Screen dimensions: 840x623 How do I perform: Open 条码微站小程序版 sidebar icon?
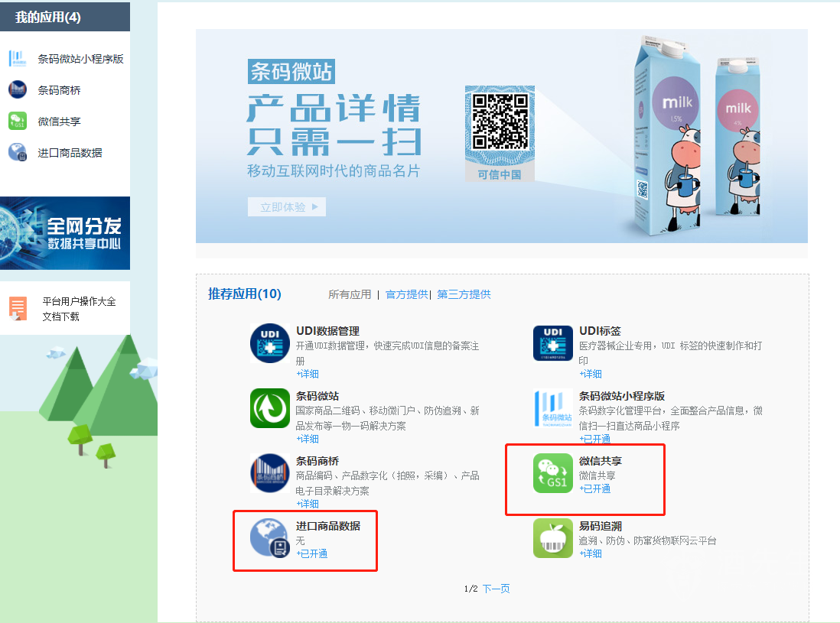18,59
